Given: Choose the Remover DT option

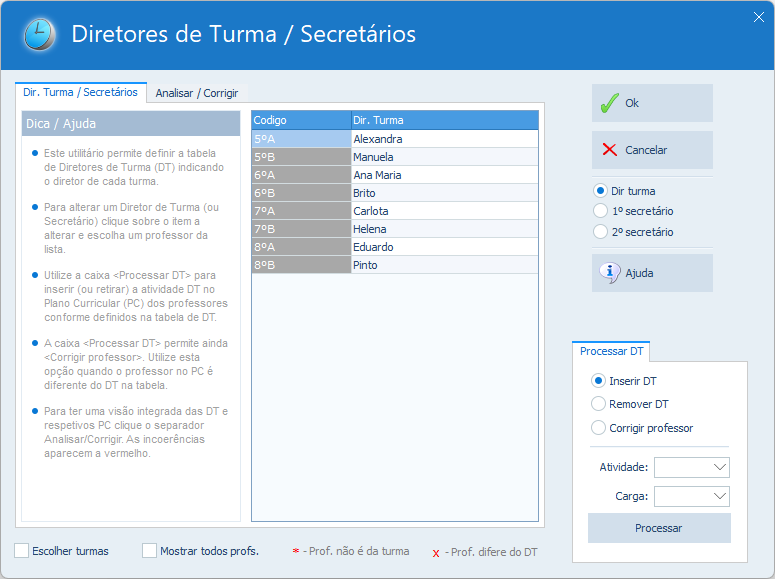Looking at the screenshot, I should point(599,404).
